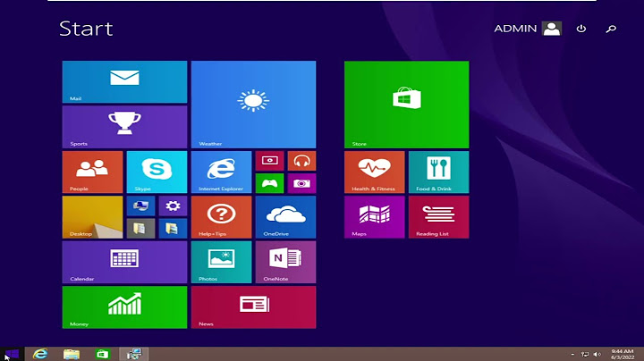Launch the Sports tile with trophy
The height and width of the screenshot is (361, 644).
(x=124, y=127)
